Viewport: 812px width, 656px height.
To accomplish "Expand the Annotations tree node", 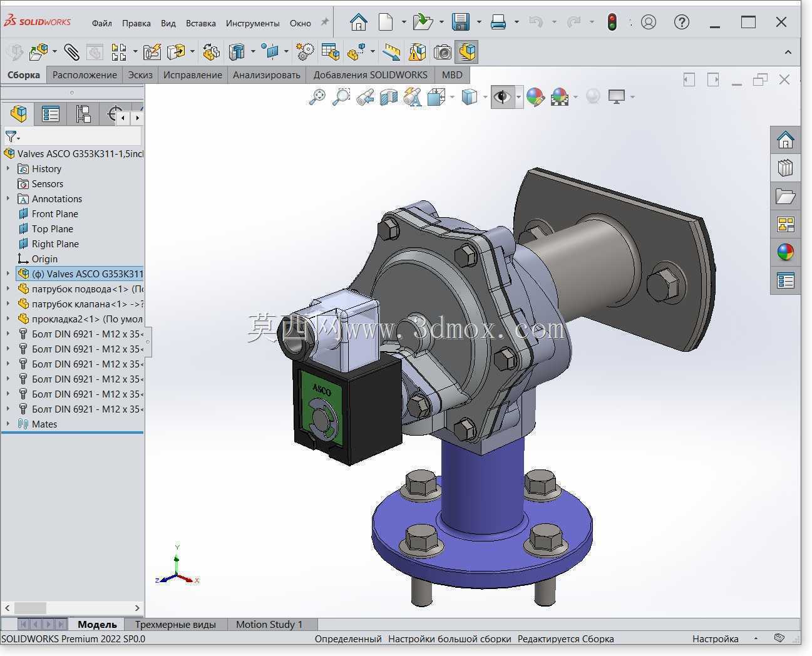I will pos(8,198).
